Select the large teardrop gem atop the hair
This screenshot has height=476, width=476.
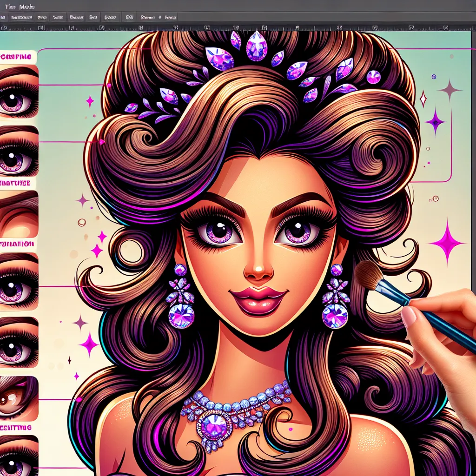[x=257, y=46]
